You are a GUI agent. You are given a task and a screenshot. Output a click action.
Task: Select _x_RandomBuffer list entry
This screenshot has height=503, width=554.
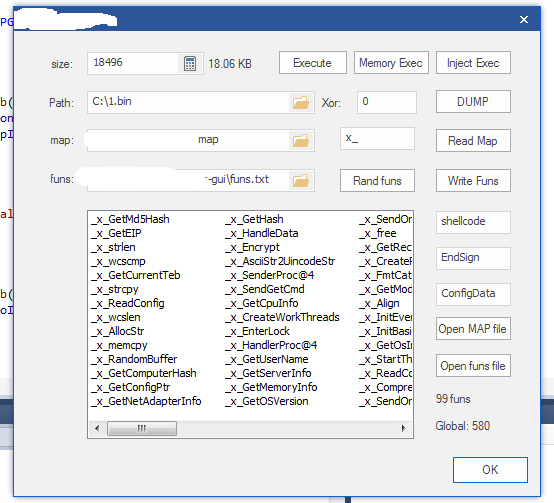(134, 359)
